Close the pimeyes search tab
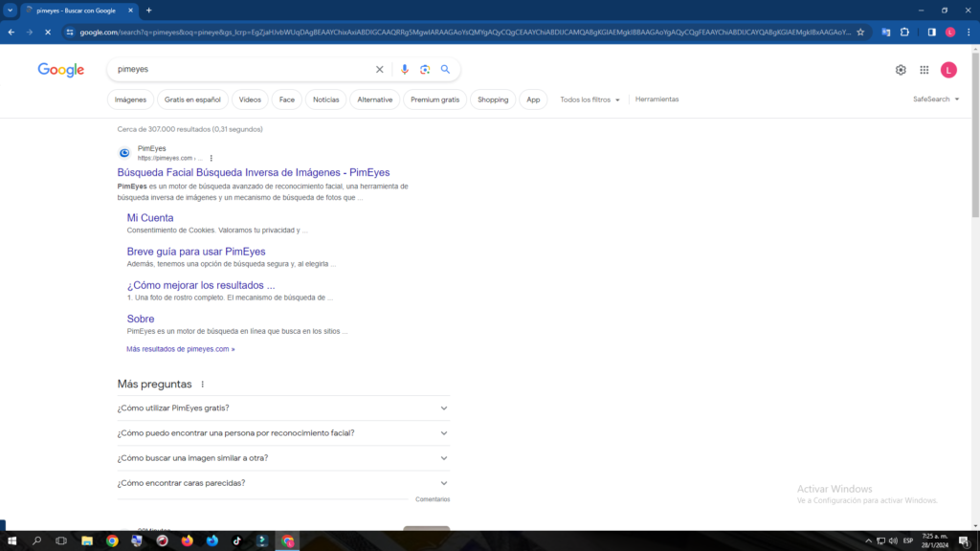Viewport: 980px width, 551px height. (130, 10)
